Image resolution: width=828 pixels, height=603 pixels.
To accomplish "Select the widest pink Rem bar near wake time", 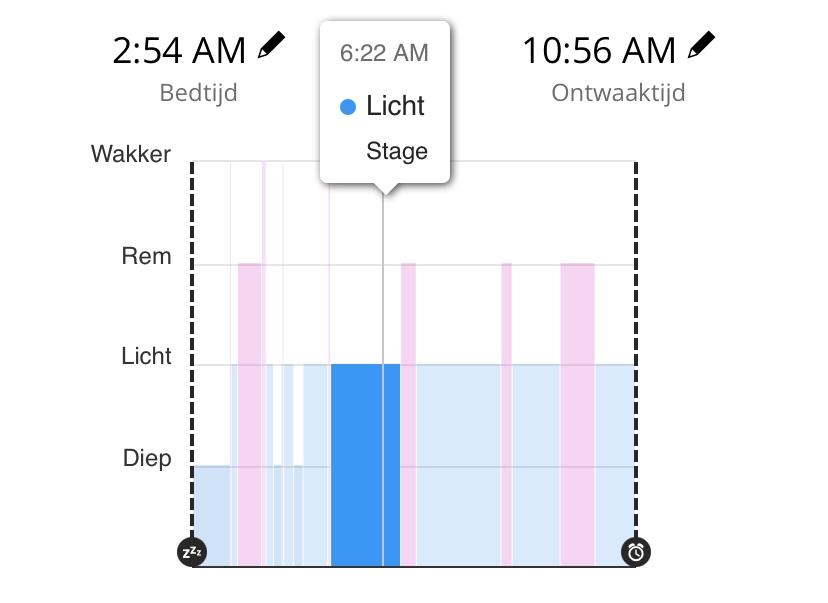I will pos(578,414).
